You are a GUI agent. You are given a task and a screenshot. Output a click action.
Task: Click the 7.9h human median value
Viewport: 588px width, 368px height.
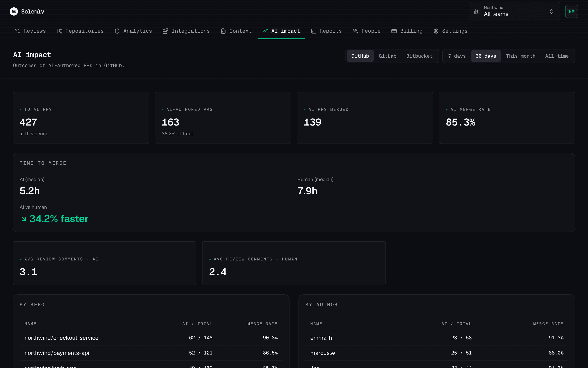pyautogui.click(x=307, y=191)
